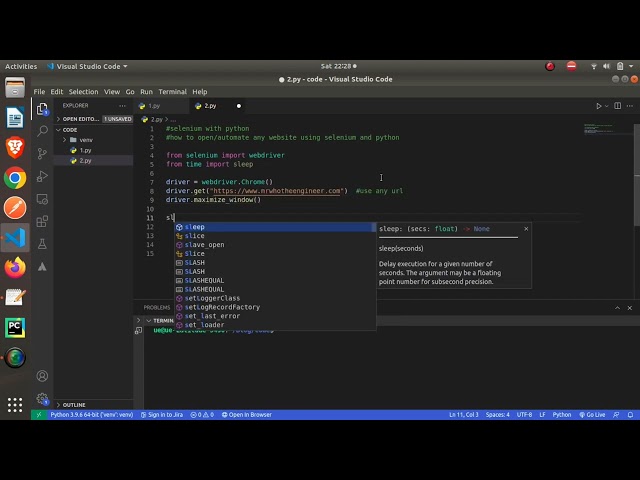
Task: Open the Accounts icon in activity bar
Action: click(42, 376)
